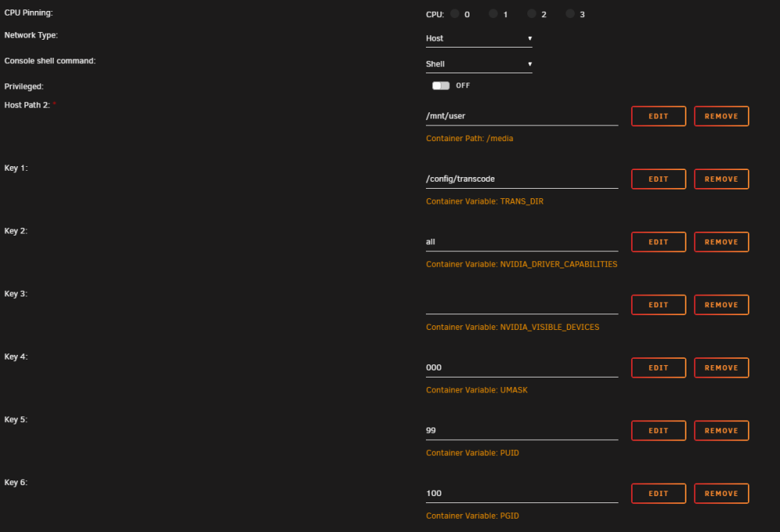Click the Key 6 field containing 100

click(x=522, y=493)
